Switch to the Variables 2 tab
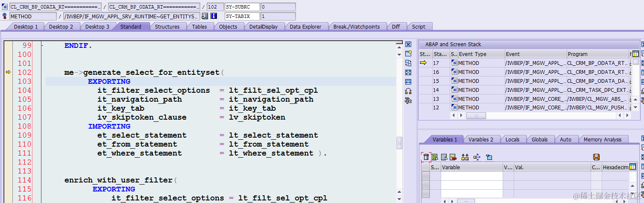This screenshot has width=644, height=203. tap(481, 139)
